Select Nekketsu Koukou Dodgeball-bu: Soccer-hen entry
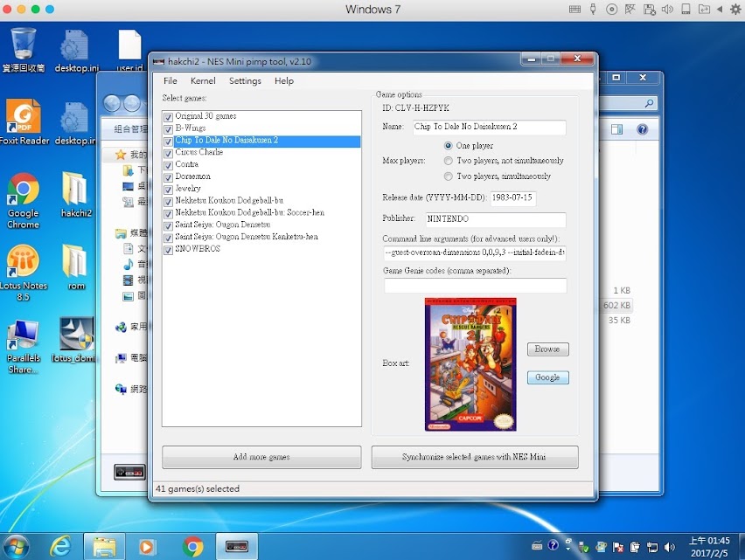745x560 pixels. (250, 212)
